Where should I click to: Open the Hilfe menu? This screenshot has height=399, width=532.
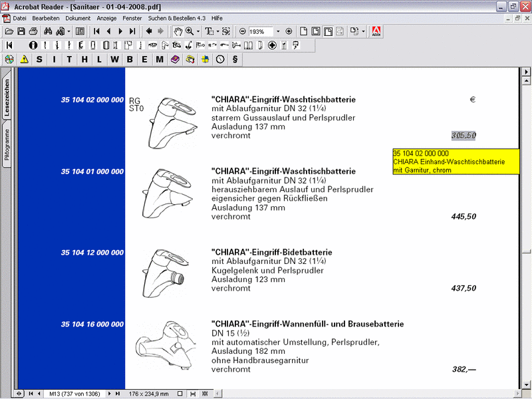pyautogui.click(x=217, y=19)
